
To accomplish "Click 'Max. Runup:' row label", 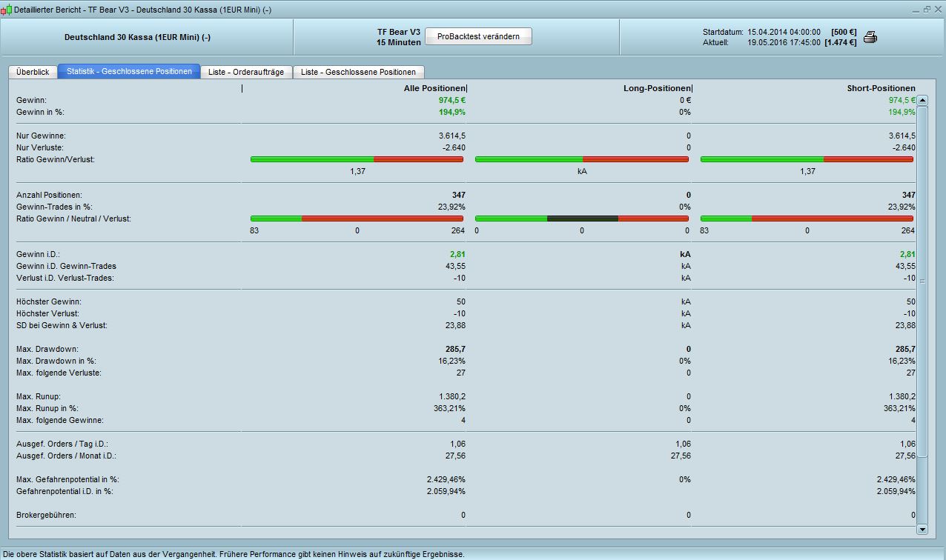I will [39, 396].
